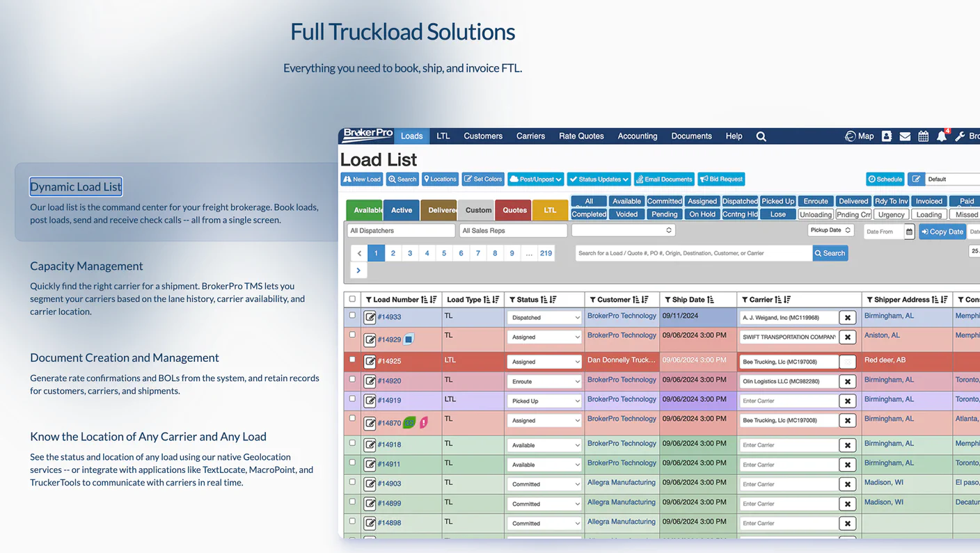Image resolution: width=980 pixels, height=553 pixels.
Task: Click the notification bell with badge 4
Action: [941, 136]
